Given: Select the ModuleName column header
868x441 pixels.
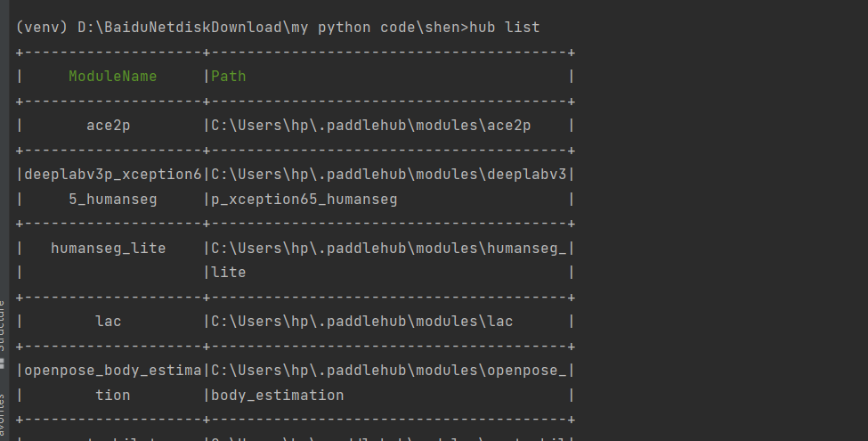Looking at the screenshot, I should [113, 77].
